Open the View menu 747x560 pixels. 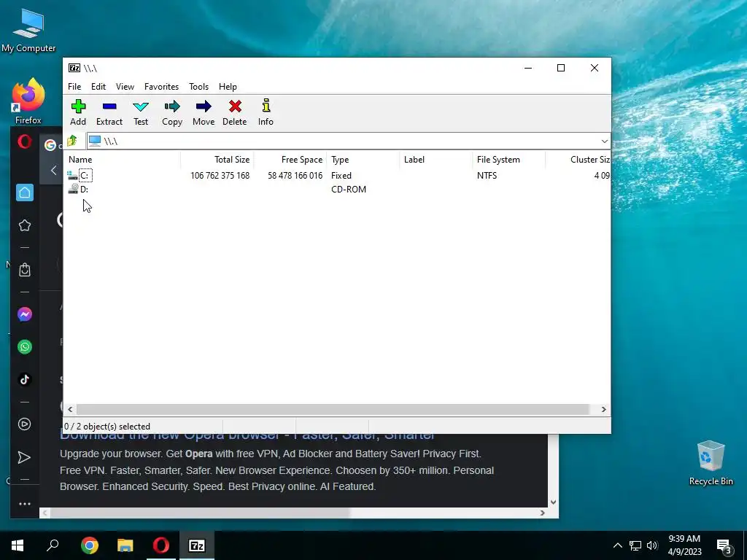[x=125, y=87]
